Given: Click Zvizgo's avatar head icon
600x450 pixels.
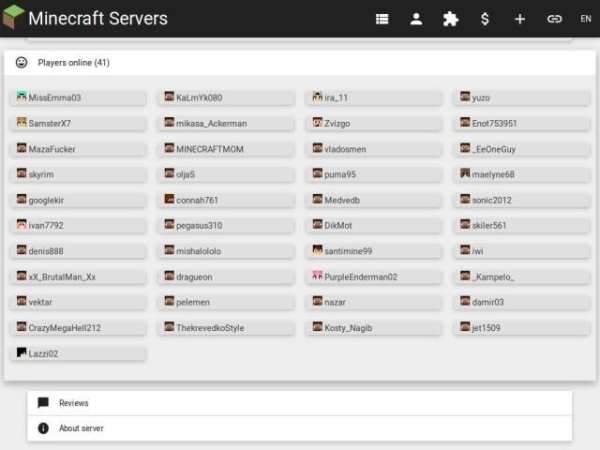Looking at the screenshot, I should (317, 122).
